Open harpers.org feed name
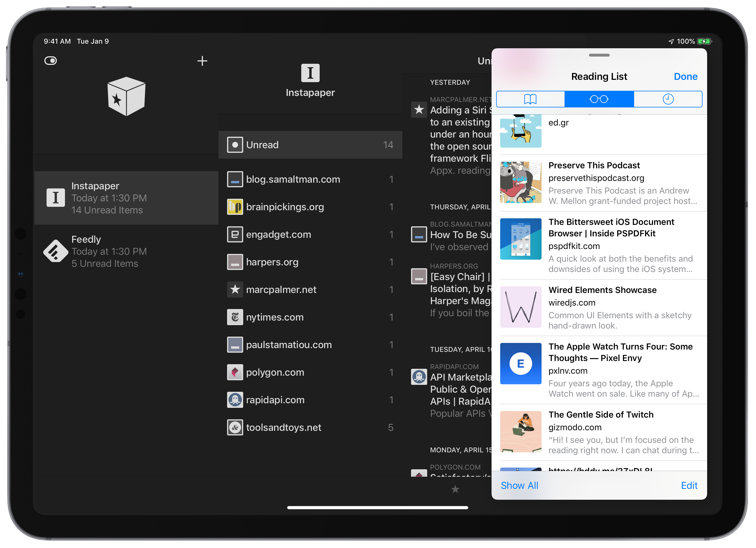The width and height of the screenshot is (756, 548). click(272, 262)
